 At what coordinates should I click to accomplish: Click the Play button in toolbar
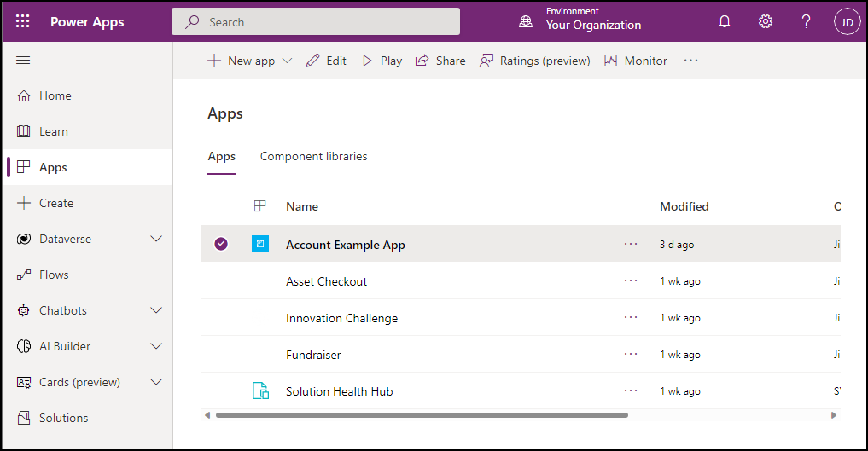tap(382, 61)
